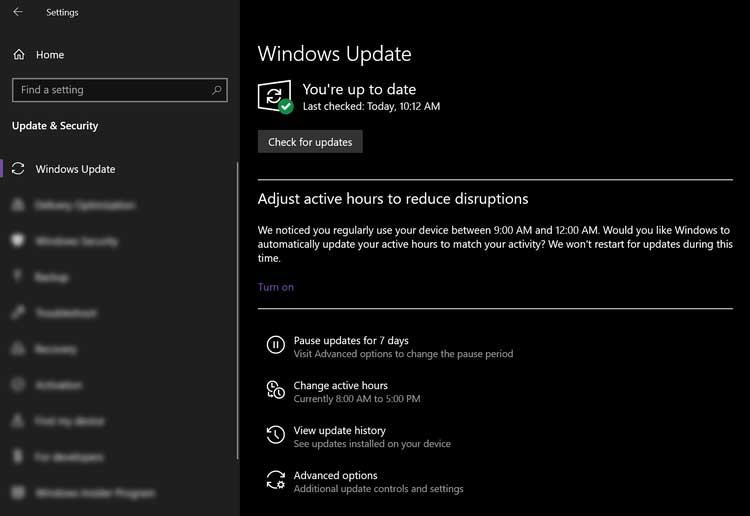The height and width of the screenshot is (516, 750).
Task: Click the pause updates circle icon
Action: 276,345
